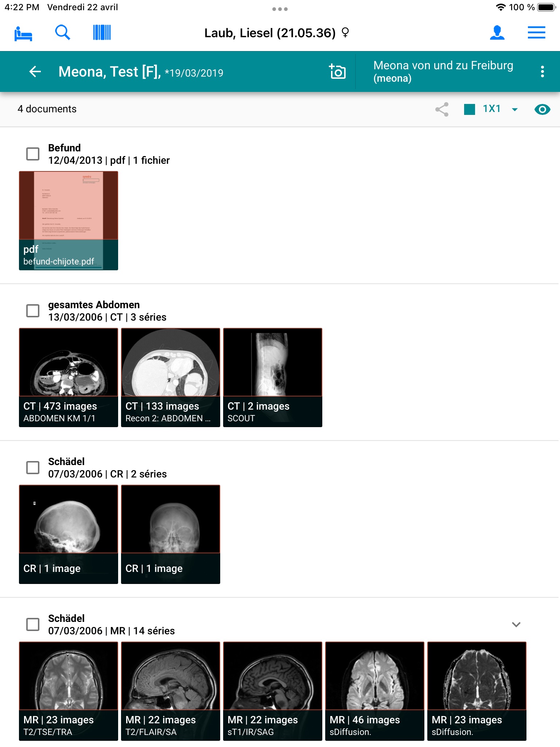The image size is (560, 747).
Task: Tap the Meona, Test [F] patient name
Action: (109, 71)
